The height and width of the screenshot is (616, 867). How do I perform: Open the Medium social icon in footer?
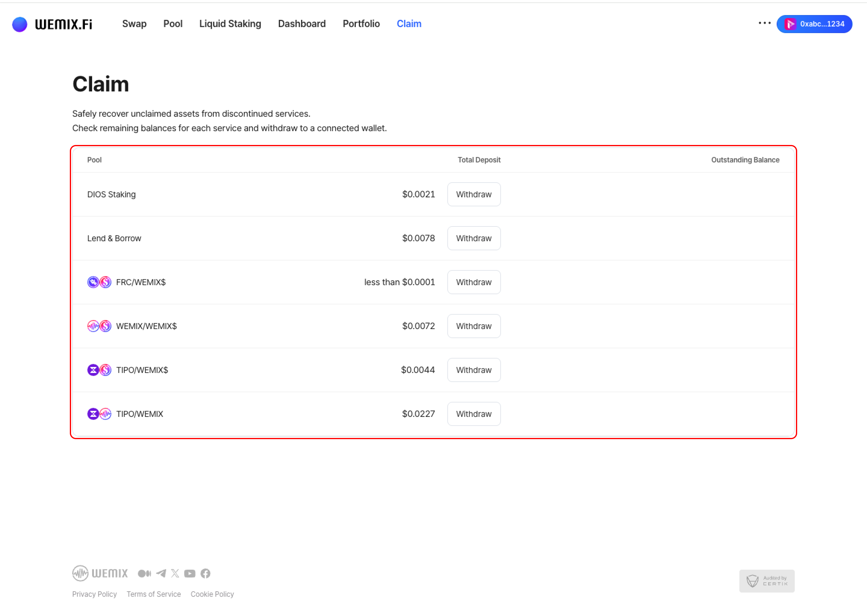[144, 573]
